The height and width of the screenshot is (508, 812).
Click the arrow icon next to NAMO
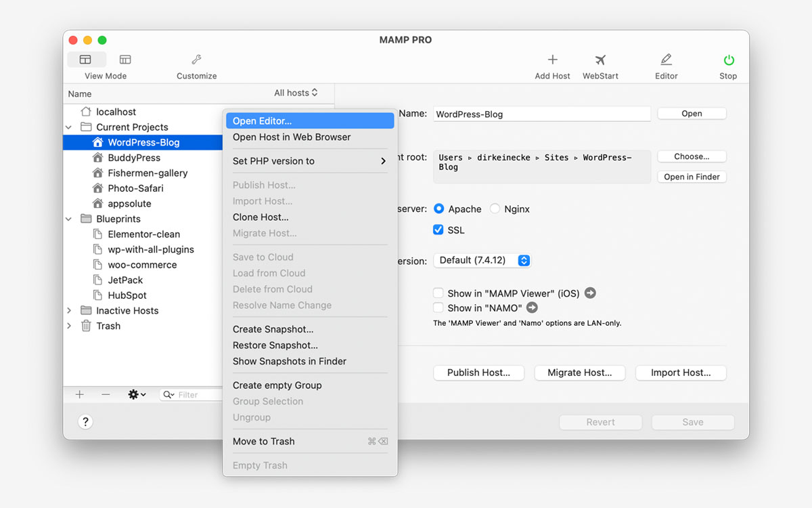532,308
